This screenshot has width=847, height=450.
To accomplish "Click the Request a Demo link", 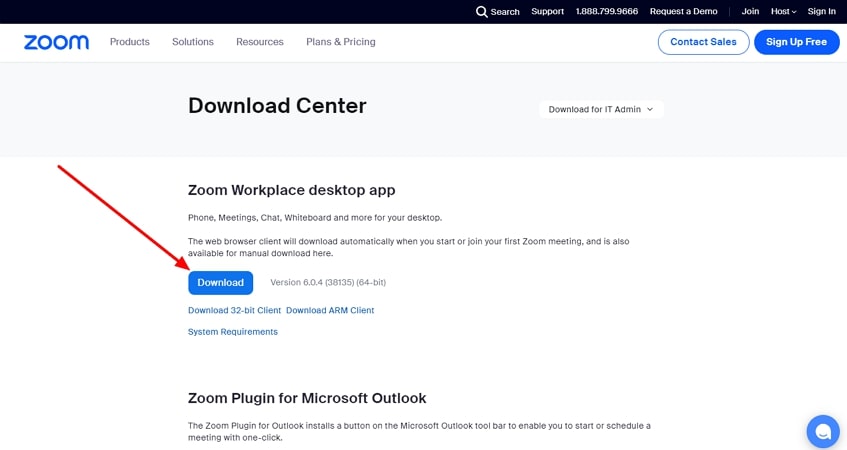I will (x=683, y=12).
